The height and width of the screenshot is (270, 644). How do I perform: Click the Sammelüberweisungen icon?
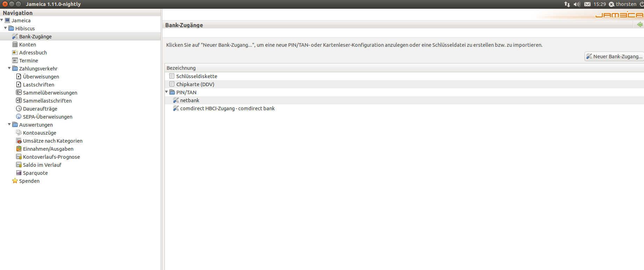(x=19, y=92)
